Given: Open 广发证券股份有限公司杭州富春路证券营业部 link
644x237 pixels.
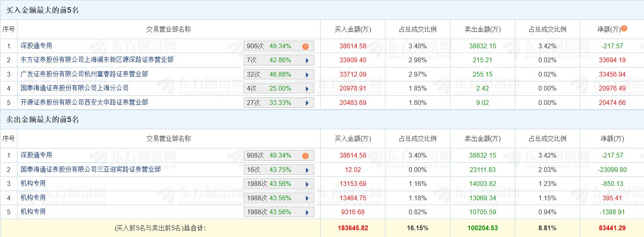Looking at the screenshot, I should click(84, 74).
